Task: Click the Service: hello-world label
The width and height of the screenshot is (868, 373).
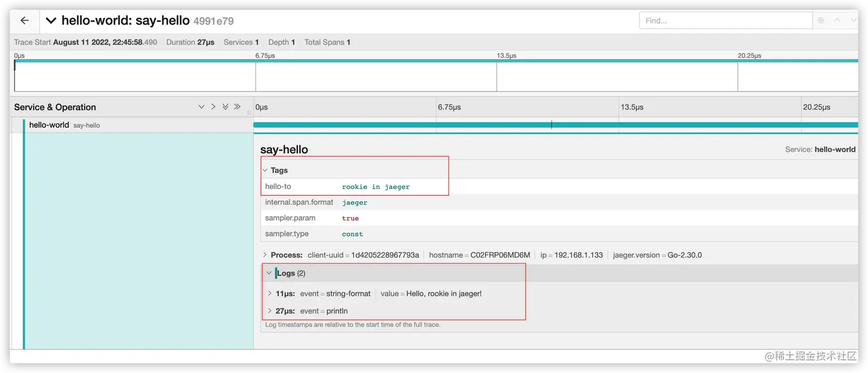Action: point(820,149)
